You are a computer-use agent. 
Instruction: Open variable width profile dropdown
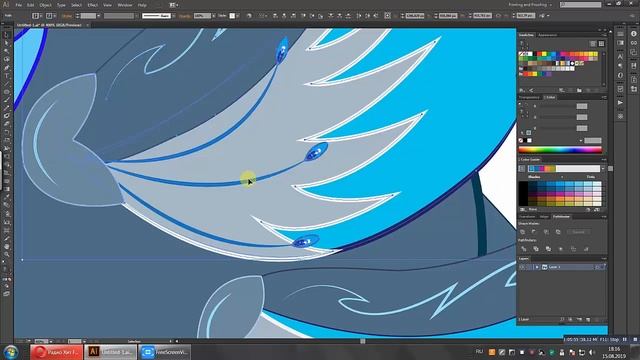[x=136, y=16]
